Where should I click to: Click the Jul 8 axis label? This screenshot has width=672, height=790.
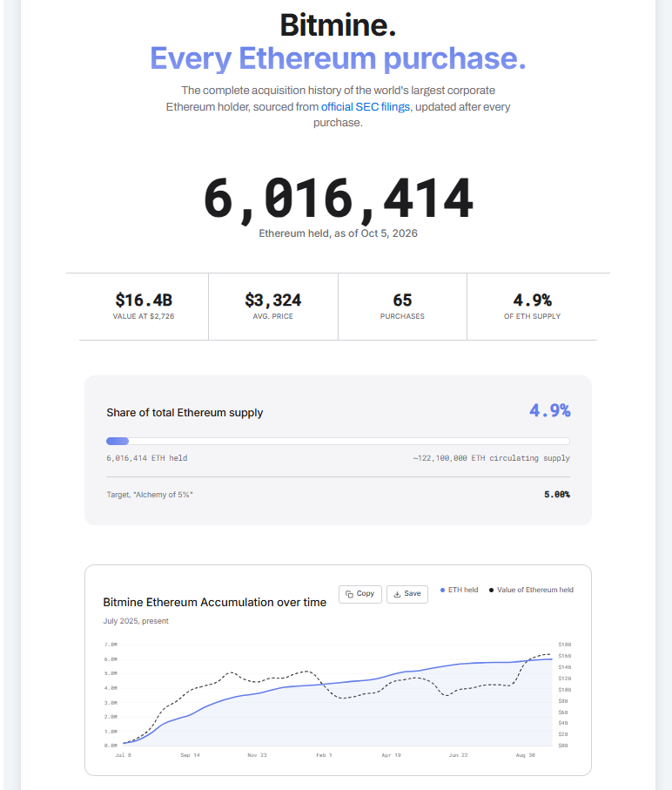tap(123, 755)
